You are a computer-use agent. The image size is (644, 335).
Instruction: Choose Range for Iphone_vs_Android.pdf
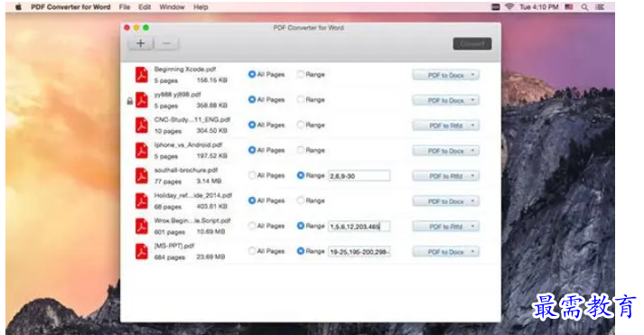[301, 150]
